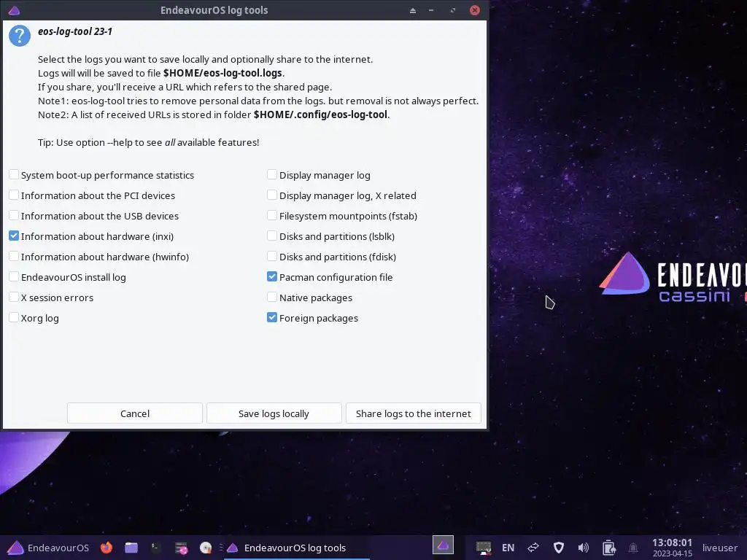Close the EndeavourOS log tools window
Viewport: 747px width, 560px height.
point(474,10)
